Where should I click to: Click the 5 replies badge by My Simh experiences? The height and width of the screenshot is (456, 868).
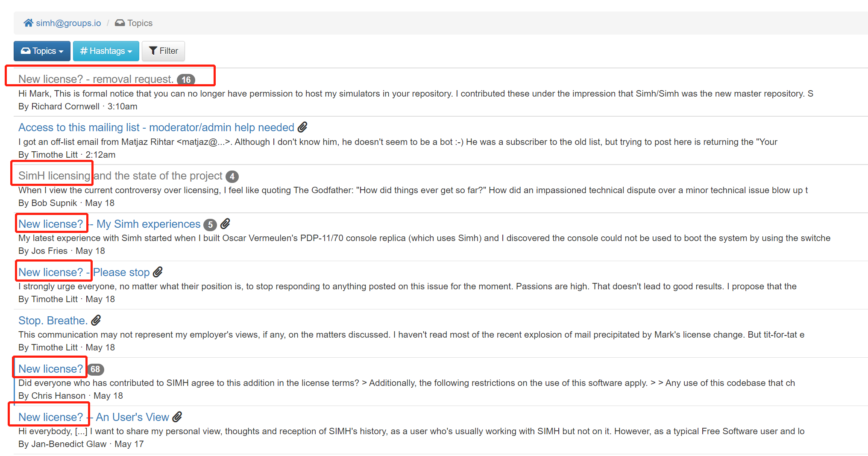(210, 224)
